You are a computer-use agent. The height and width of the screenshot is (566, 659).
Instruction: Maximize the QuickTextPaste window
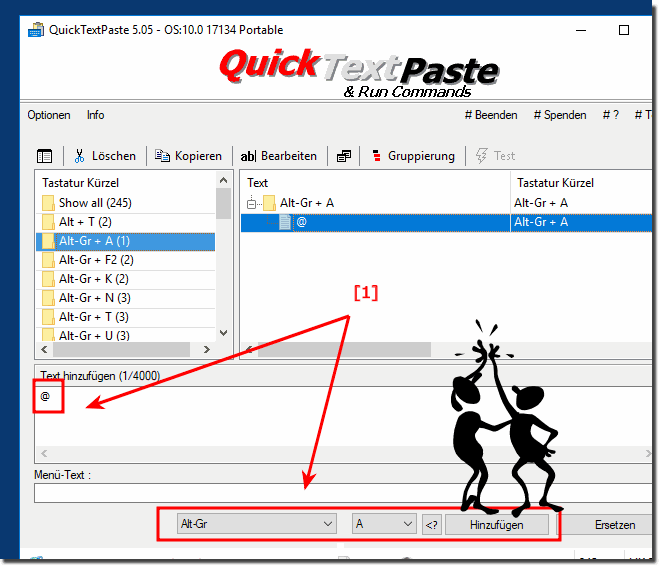click(624, 30)
